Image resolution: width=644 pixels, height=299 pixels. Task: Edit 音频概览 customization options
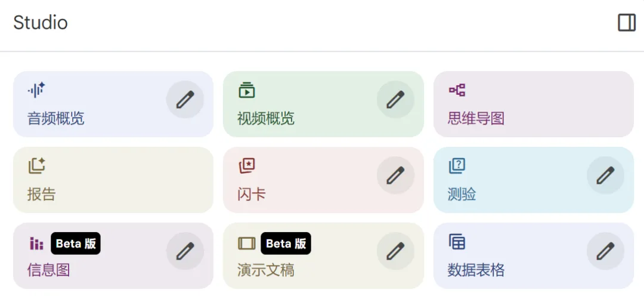[x=185, y=100]
